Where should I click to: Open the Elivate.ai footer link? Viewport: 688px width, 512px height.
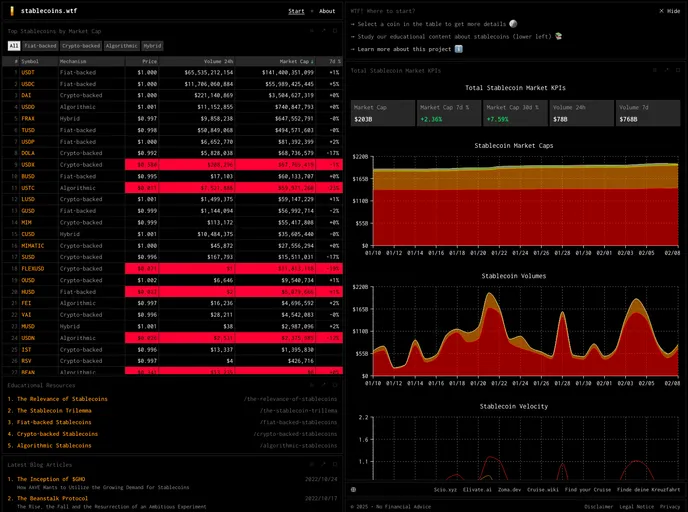[x=477, y=490]
